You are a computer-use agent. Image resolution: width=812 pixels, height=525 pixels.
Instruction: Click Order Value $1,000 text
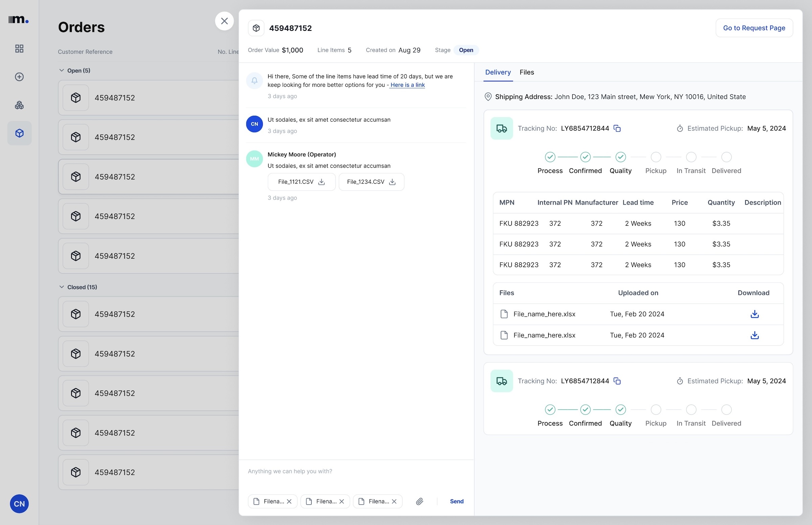point(275,50)
